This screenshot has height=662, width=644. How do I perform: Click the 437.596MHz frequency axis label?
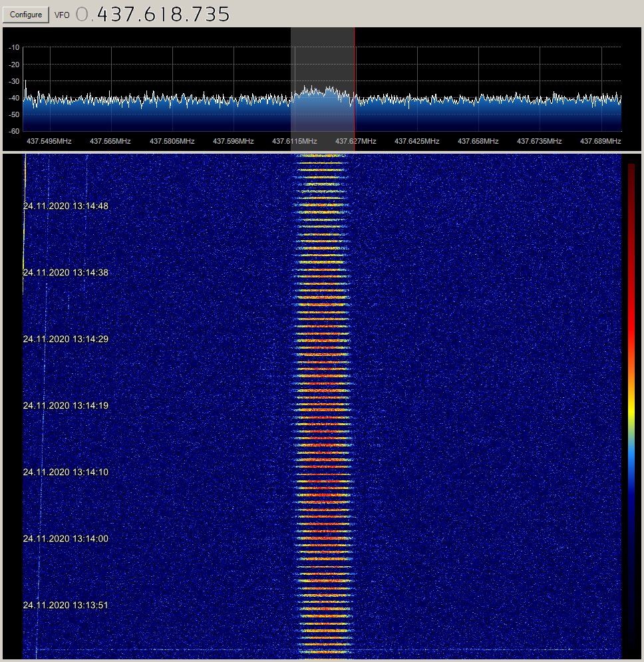233,142
